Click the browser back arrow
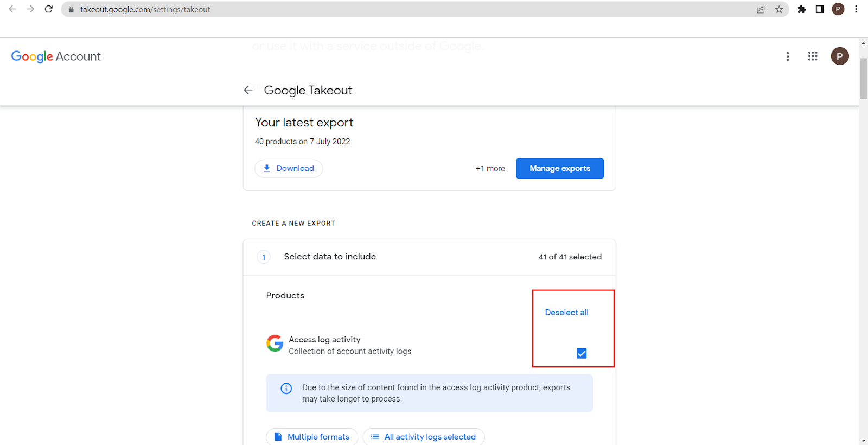This screenshot has width=868, height=445. (x=12, y=9)
